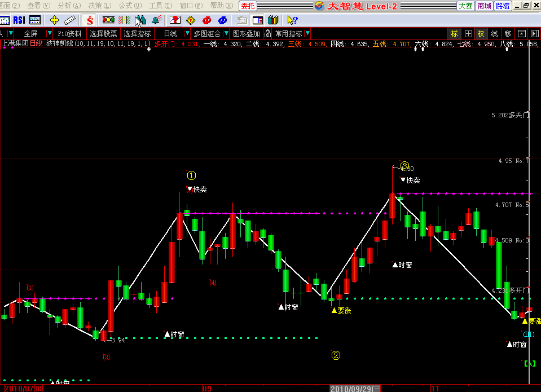The width and height of the screenshot is (541, 392).
Task: Click the skip-to-end sidebar icon
Action: (x=534, y=33)
